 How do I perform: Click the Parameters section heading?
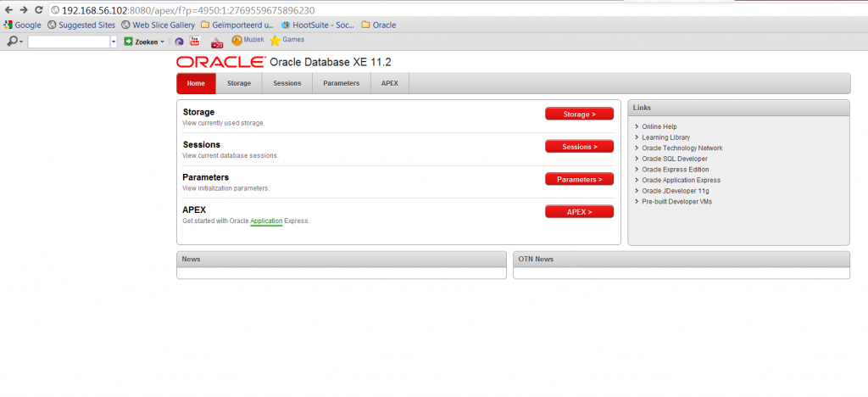tap(206, 178)
